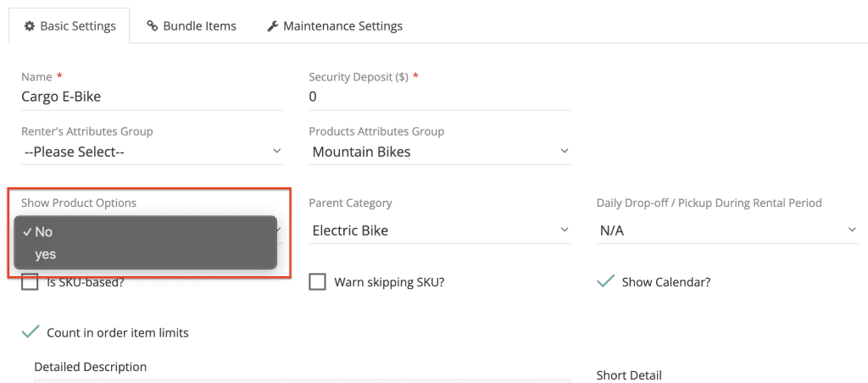Image resolution: width=868 pixels, height=383 pixels.
Task: Open the Renter's Attributes Group dropdown
Action: [x=153, y=152]
